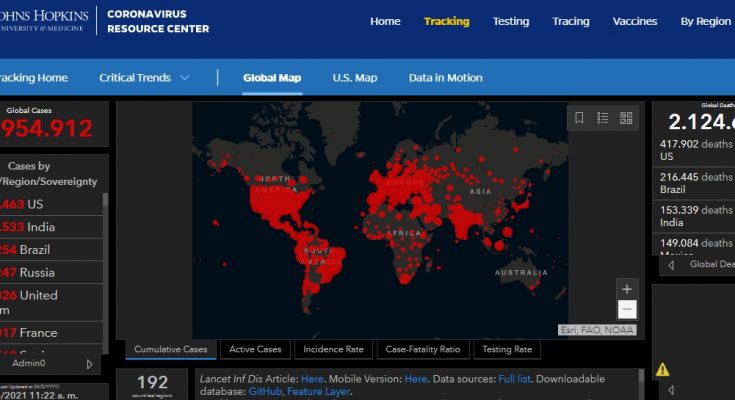
Task: Open the Testing menu item
Action: (x=511, y=22)
